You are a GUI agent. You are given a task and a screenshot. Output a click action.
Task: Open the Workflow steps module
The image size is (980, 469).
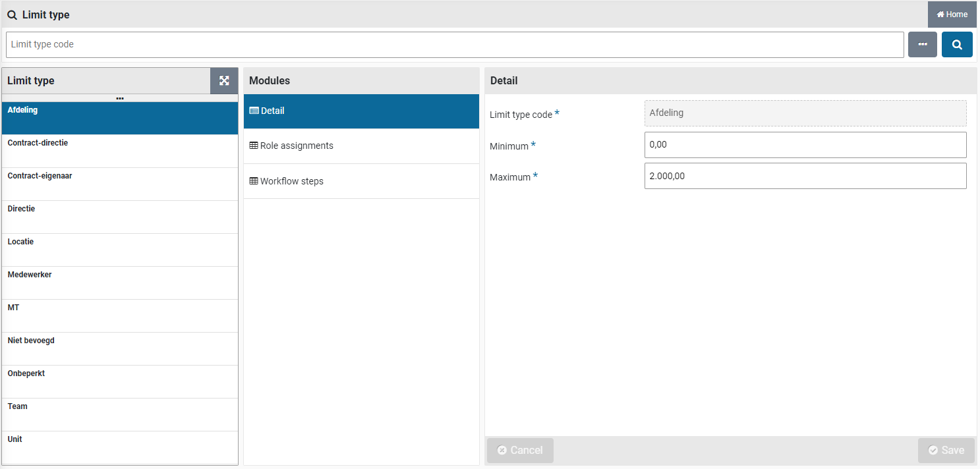[361, 181]
